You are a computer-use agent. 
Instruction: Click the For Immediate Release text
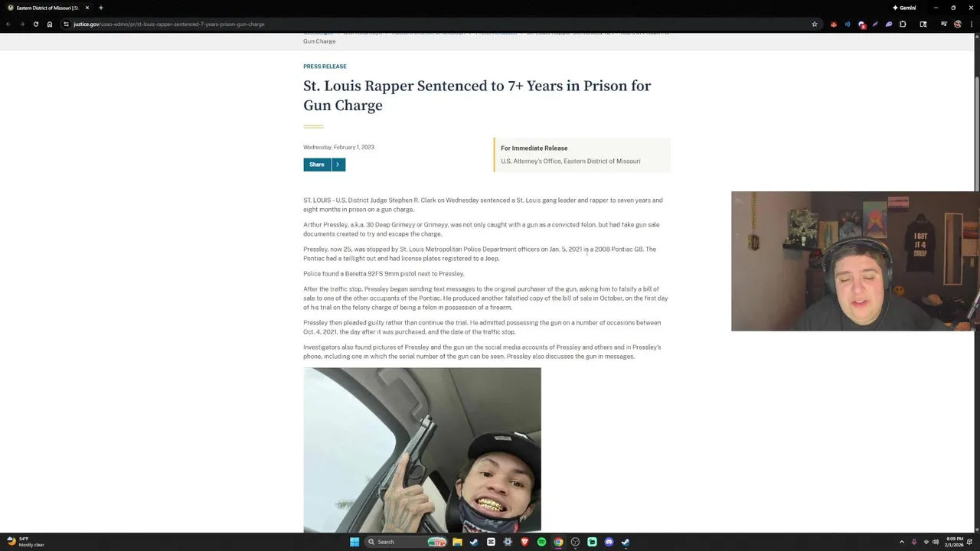tap(534, 148)
